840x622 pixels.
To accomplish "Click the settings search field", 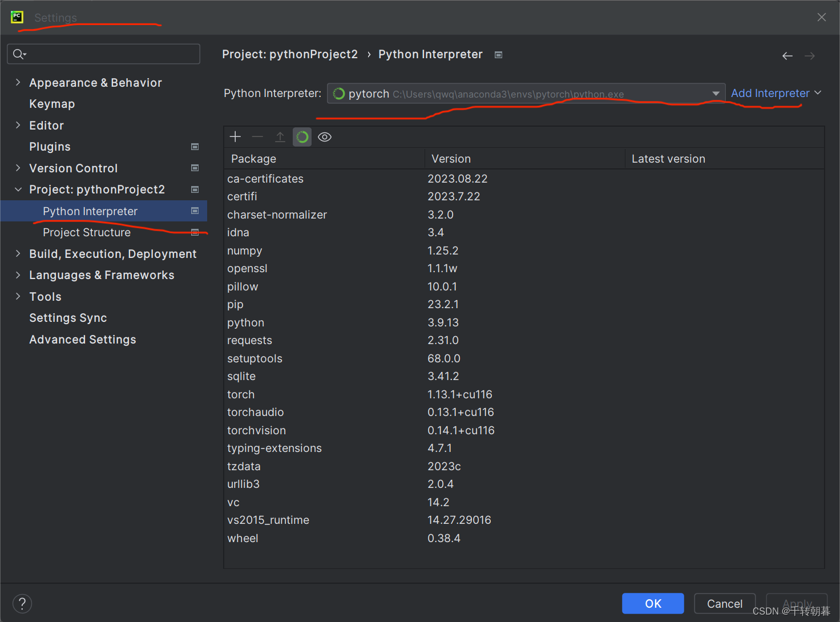I will pos(103,54).
